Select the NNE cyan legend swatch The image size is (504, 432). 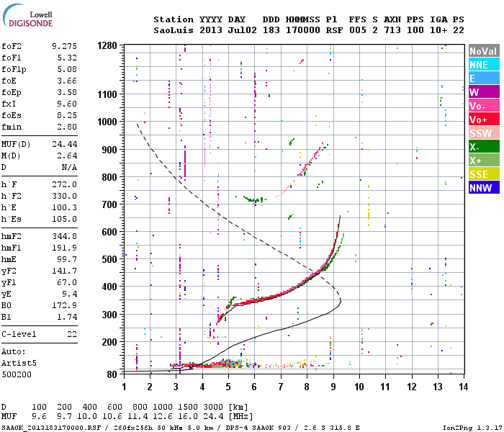coord(484,65)
